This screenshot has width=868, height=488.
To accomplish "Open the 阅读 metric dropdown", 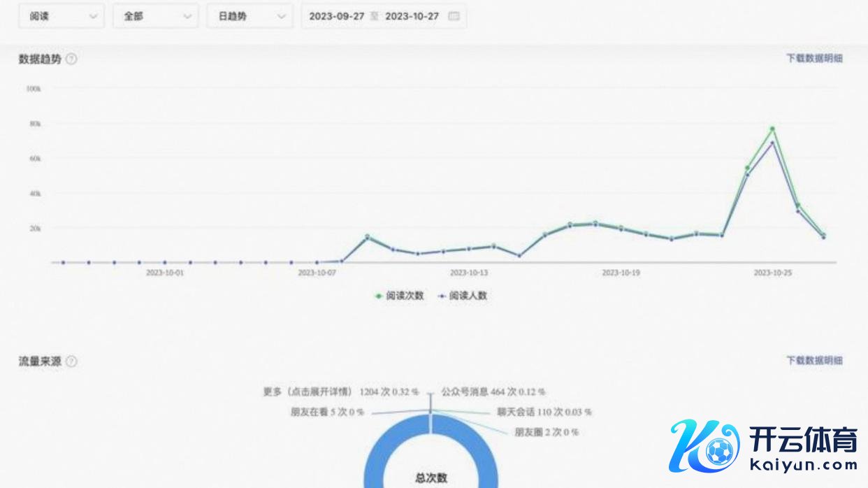I will pyautogui.click(x=62, y=16).
